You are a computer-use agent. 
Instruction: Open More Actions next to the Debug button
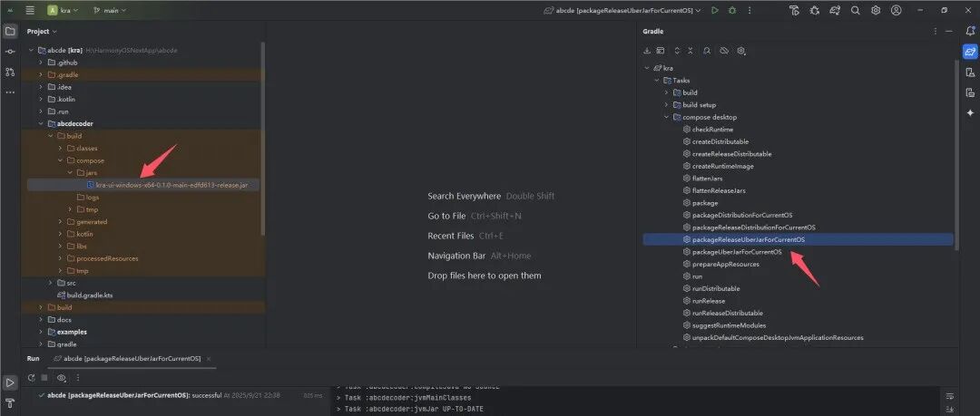click(750, 11)
